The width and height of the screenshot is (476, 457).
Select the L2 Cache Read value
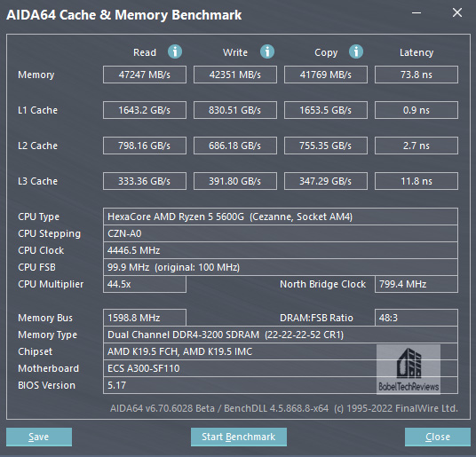[145, 146]
